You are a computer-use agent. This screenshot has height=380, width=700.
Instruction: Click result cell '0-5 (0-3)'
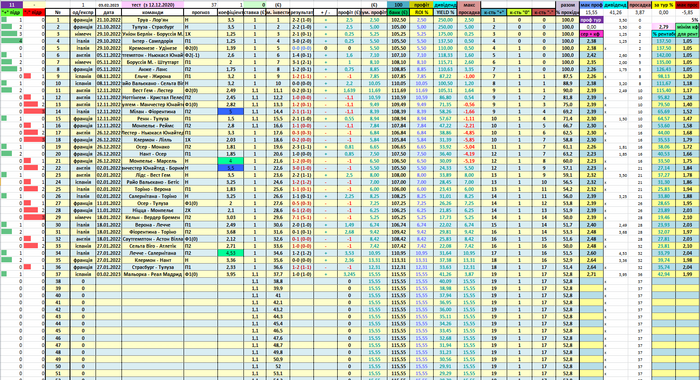pos(302,204)
